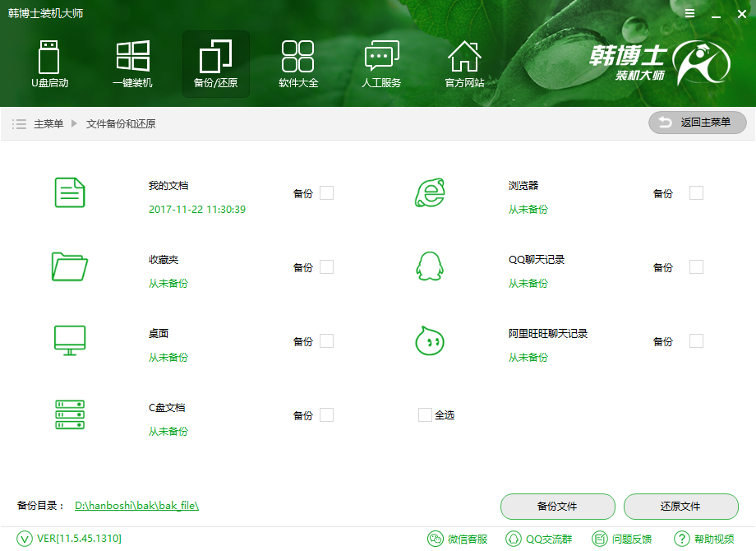Open the list menu beside 主菜单
Viewport: 756px width, 551px height.
(x=18, y=123)
